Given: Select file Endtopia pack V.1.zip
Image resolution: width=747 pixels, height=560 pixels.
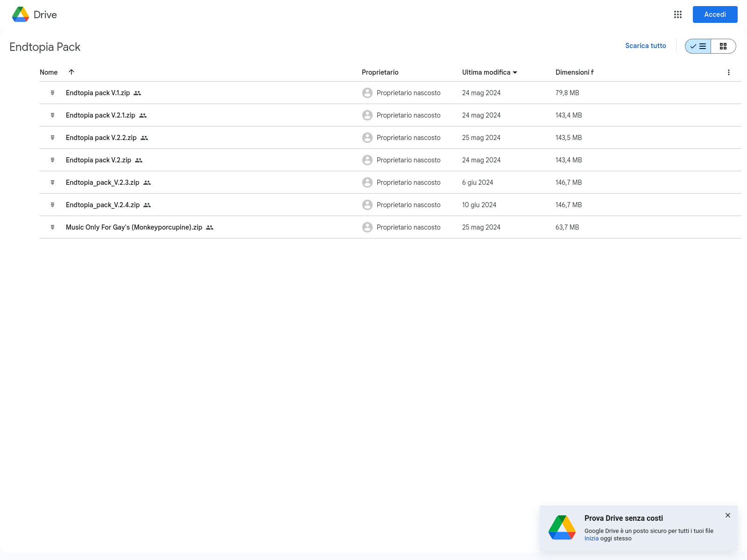Looking at the screenshot, I should tap(390, 93).
